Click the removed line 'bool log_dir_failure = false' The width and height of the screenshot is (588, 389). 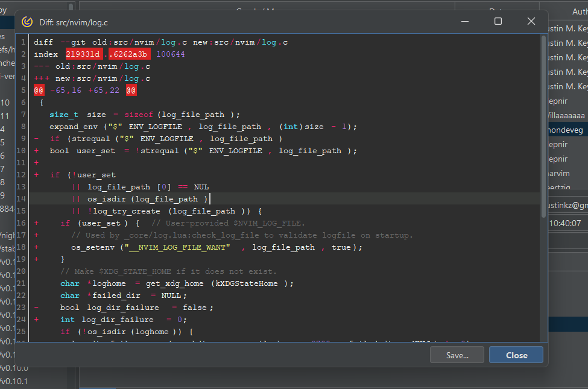tap(137, 308)
